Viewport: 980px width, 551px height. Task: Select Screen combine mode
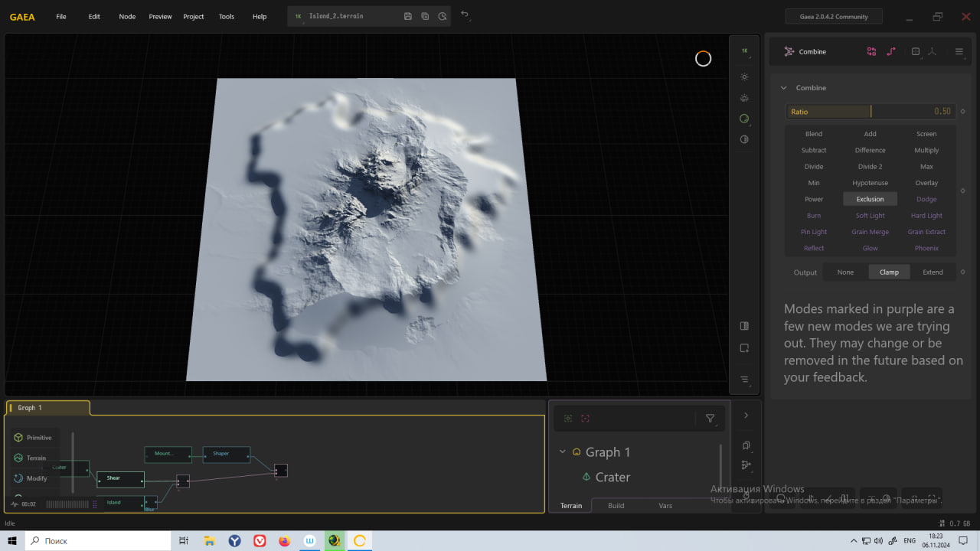click(926, 134)
